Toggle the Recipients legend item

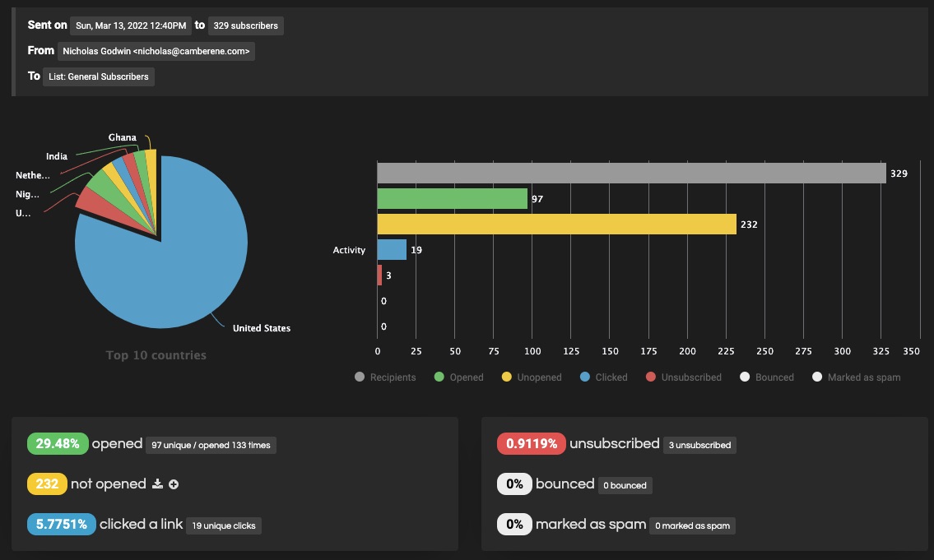point(385,377)
